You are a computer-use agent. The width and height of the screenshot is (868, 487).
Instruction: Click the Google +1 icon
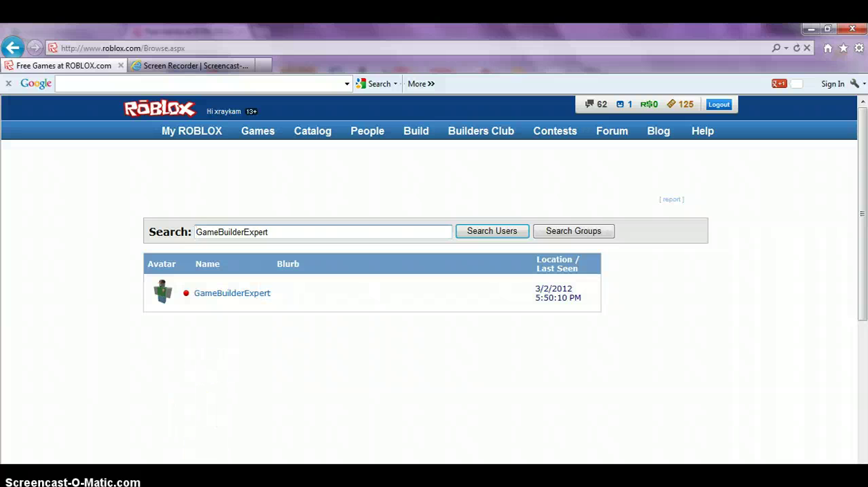[x=779, y=84]
